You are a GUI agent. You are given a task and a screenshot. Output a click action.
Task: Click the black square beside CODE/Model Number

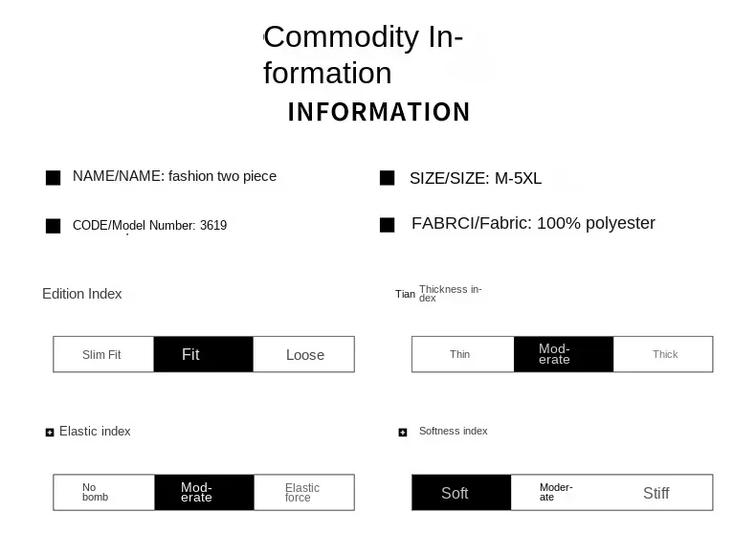(54, 226)
